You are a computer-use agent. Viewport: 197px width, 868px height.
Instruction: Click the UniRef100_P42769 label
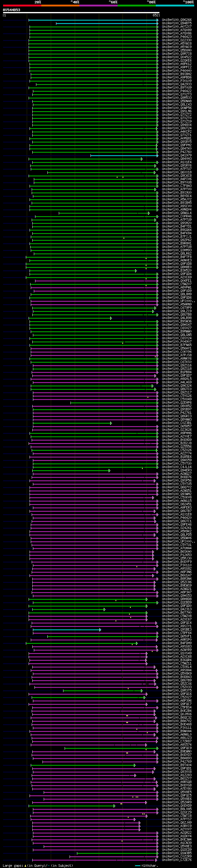[x=176, y=761]
